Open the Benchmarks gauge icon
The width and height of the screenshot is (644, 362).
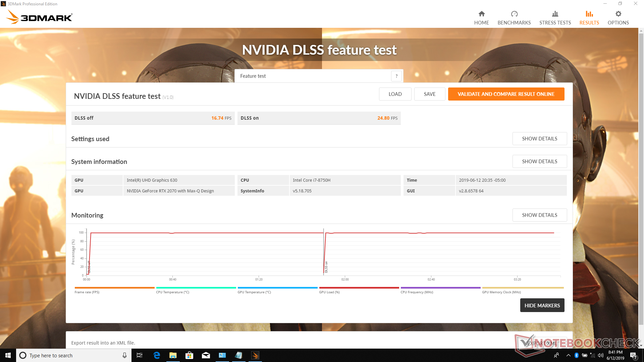point(514,14)
